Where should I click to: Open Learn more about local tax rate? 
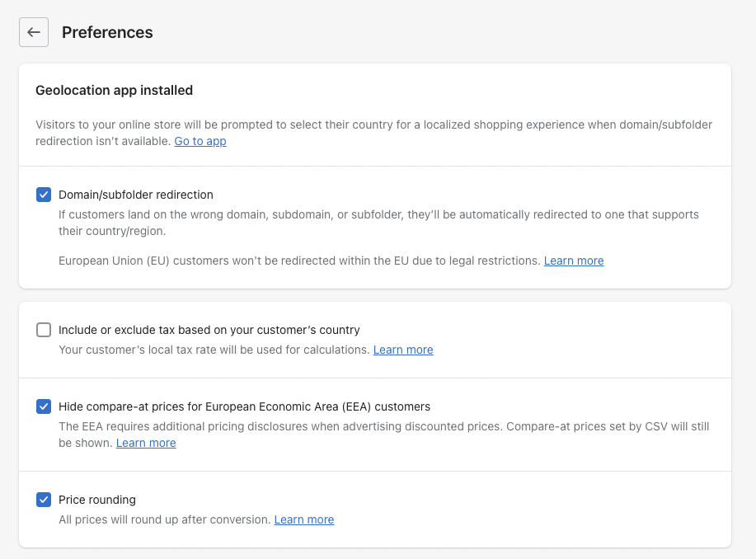403,350
